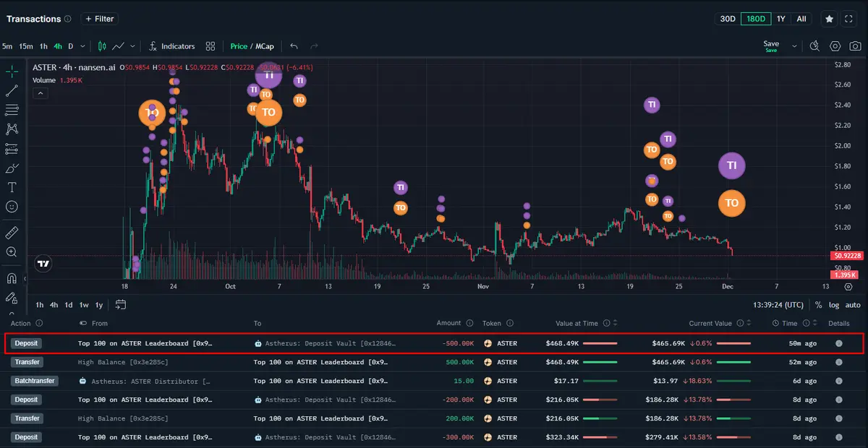Click the $0.92228 current price label

pos(848,256)
